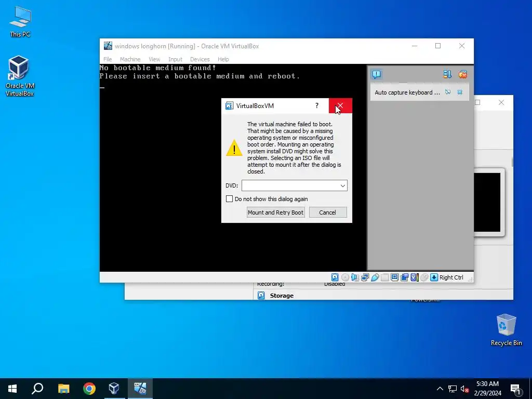
Task: Launch Google Chrome from taskbar
Action: (x=89, y=389)
